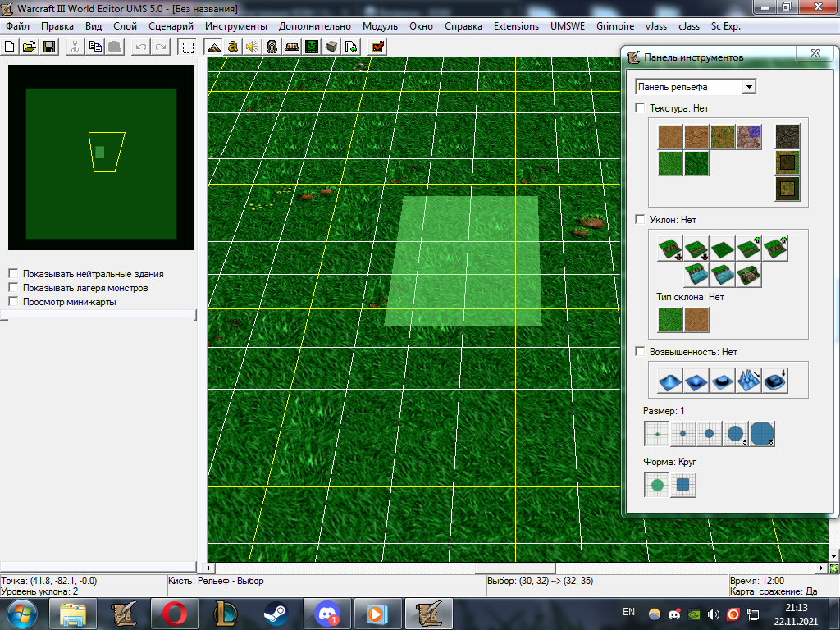The height and width of the screenshot is (630, 840).
Task: Click the minimap preview
Action: click(x=101, y=157)
